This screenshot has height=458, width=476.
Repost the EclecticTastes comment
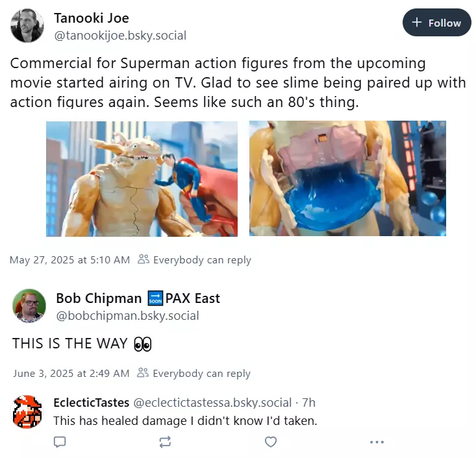(165, 442)
